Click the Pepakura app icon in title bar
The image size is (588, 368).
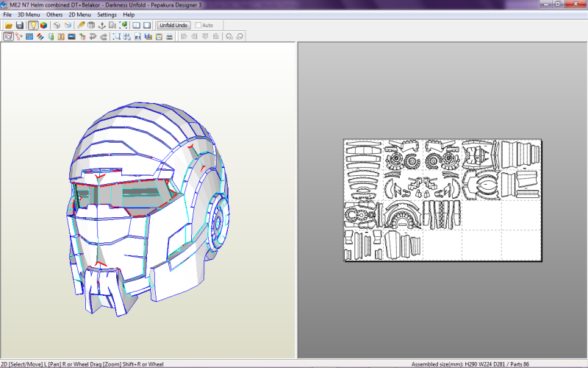click(x=4, y=5)
